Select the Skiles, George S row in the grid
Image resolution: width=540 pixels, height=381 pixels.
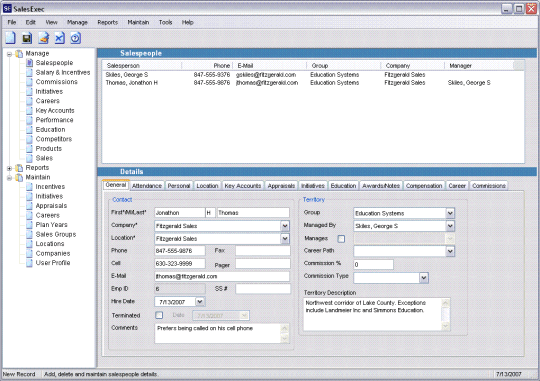click(313, 75)
